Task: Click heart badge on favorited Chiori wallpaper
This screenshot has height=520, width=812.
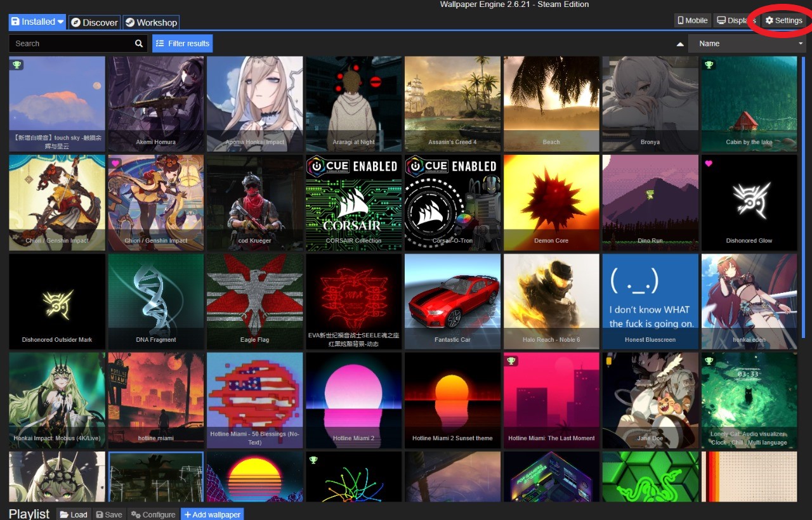Action: tap(115, 164)
